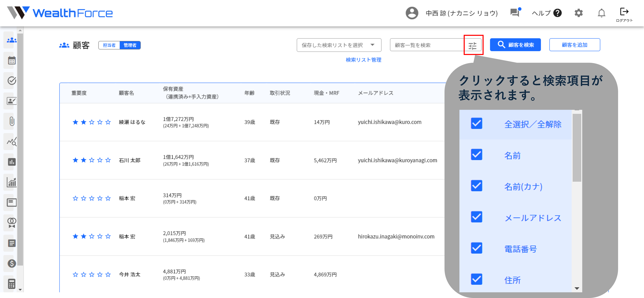Open the chat messages icon in header
The height and width of the screenshot is (298, 644).
pos(515,12)
